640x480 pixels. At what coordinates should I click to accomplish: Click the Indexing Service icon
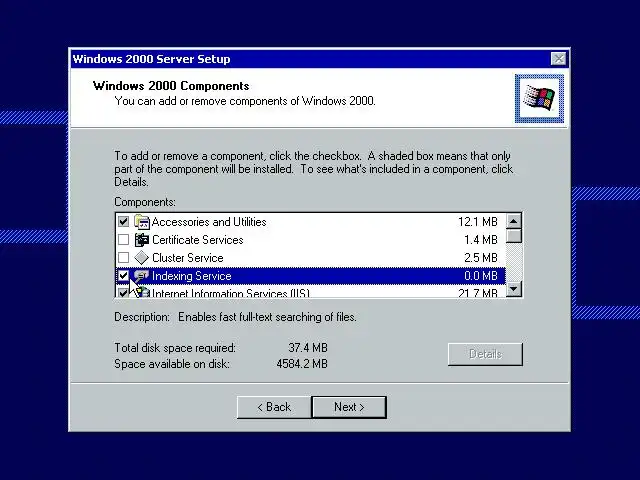coord(142,276)
